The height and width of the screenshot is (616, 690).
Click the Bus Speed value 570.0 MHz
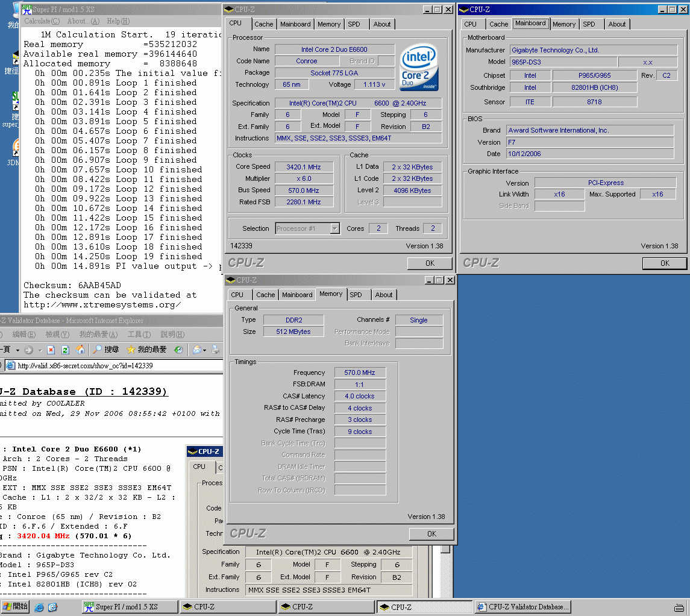304,190
